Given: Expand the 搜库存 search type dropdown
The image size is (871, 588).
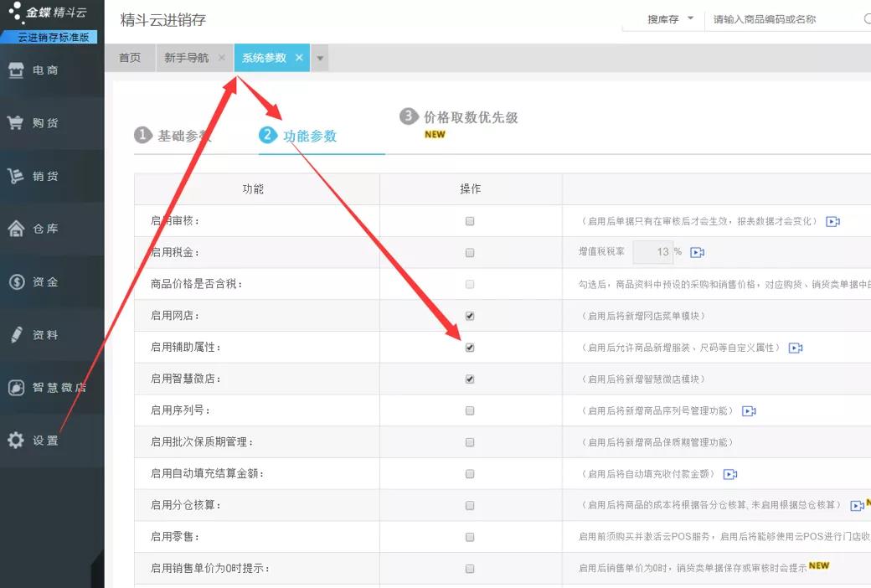Looking at the screenshot, I should point(671,19).
